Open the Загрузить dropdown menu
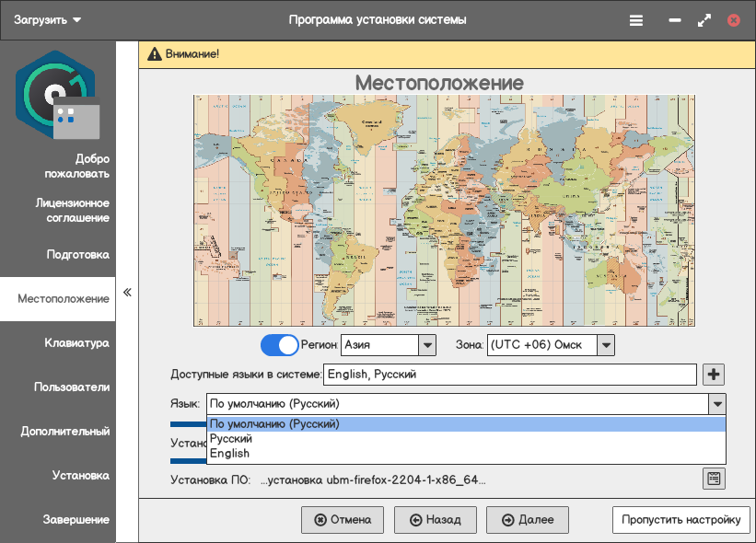The width and height of the screenshot is (756, 543). (48, 19)
